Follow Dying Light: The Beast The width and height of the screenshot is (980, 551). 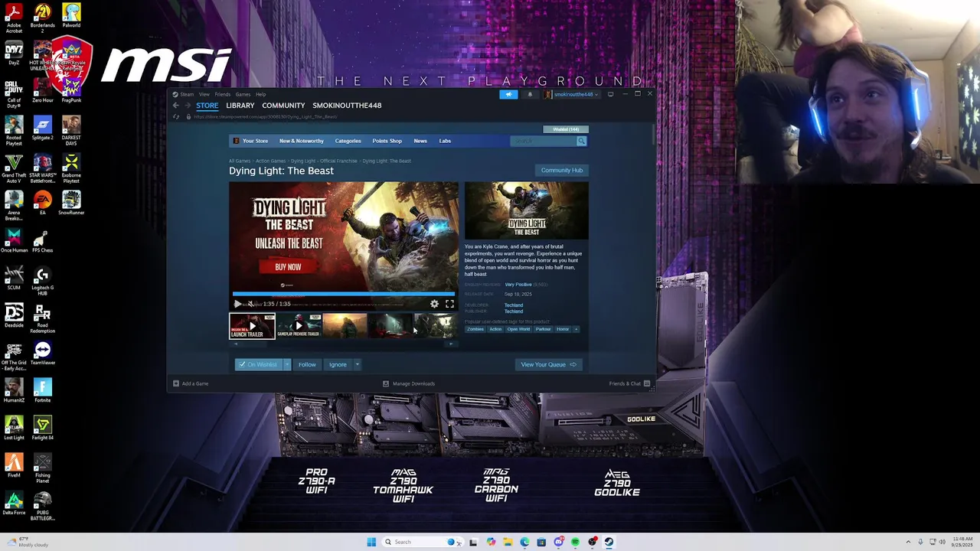point(307,364)
